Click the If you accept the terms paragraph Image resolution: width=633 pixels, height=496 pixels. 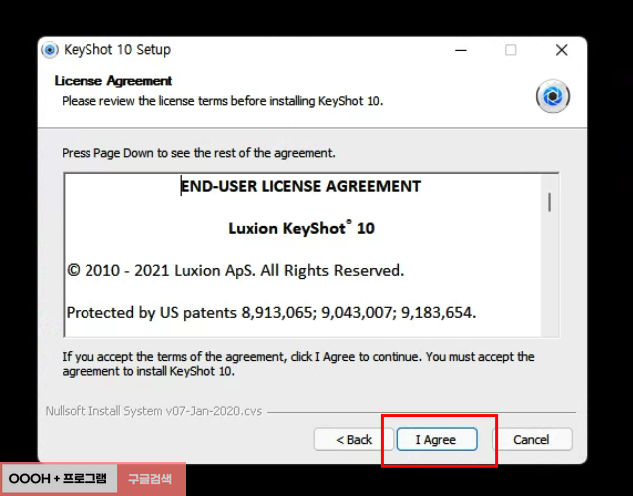298,364
